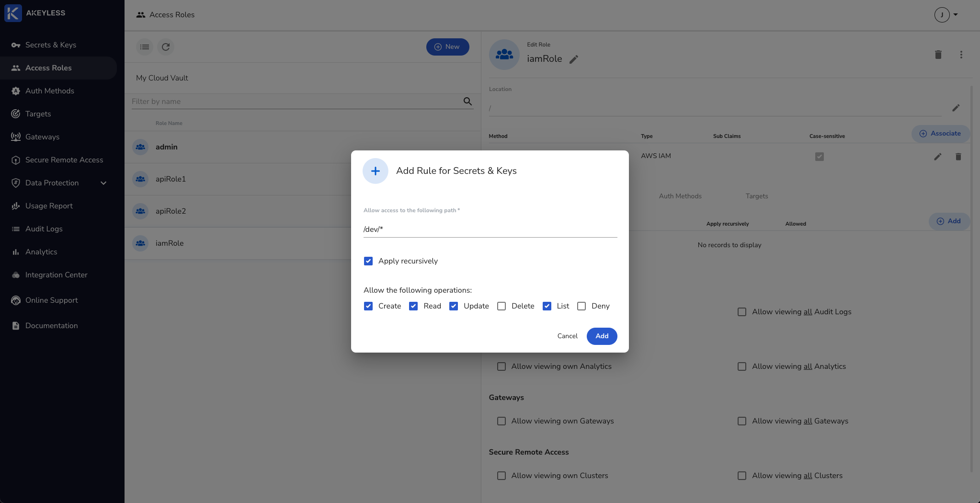The width and height of the screenshot is (980, 503).
Task: Click the Analytics bar chart icon
Action: pos(16,252)
